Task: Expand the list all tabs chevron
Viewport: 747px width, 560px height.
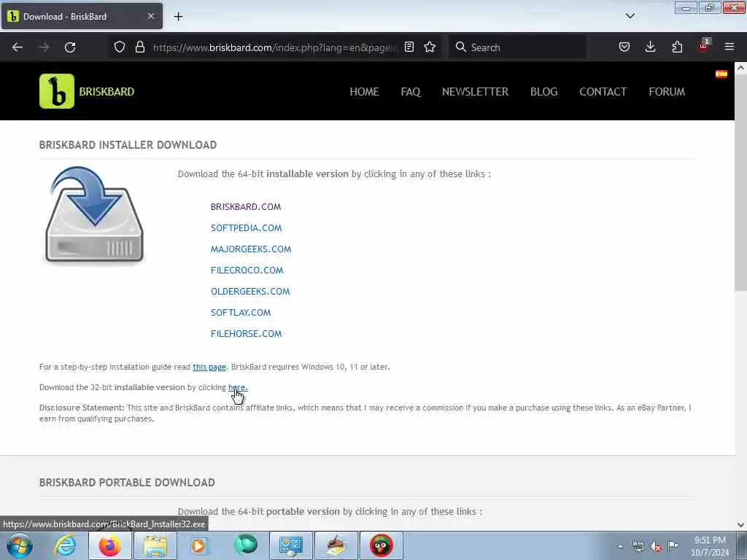Action: (630, 16)
